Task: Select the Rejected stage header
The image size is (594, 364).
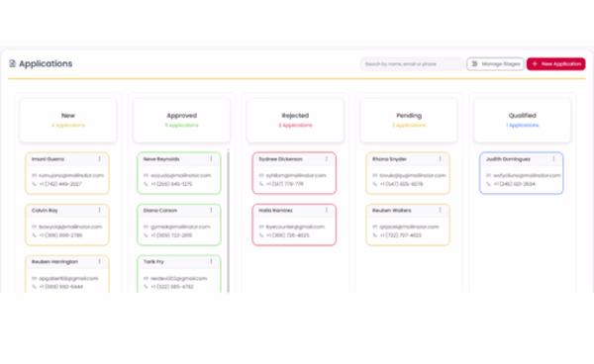Action: [x=295, y=121]
